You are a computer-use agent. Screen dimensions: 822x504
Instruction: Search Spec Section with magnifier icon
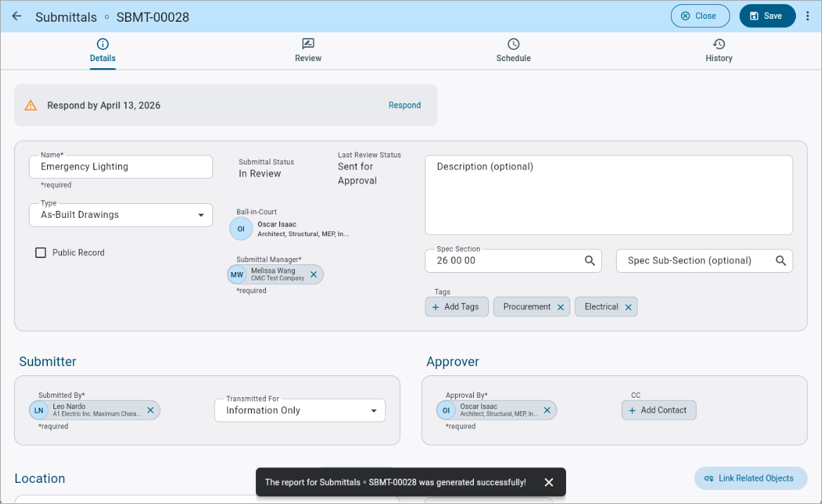590,260
